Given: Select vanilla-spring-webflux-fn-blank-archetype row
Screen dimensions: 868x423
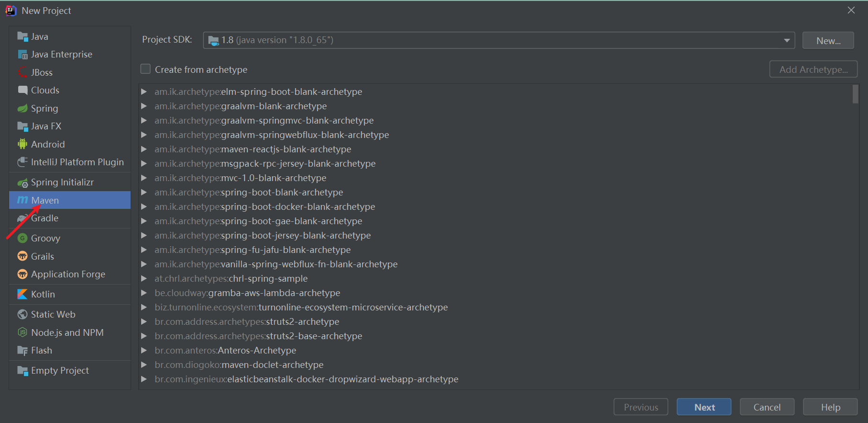Looking at the screenshot, I should [495, 264].
